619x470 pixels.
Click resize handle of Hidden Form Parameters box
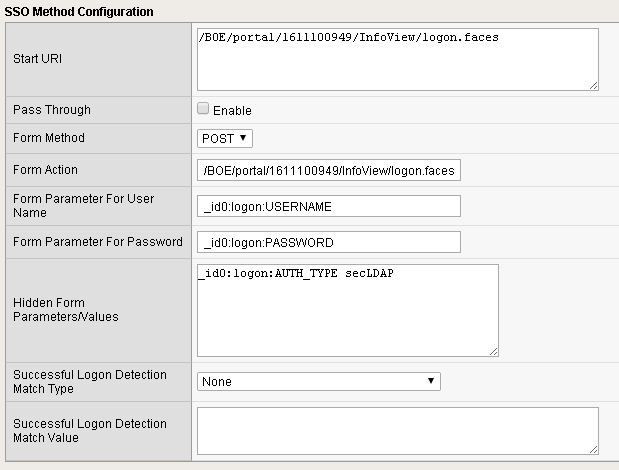pos(493,351)
